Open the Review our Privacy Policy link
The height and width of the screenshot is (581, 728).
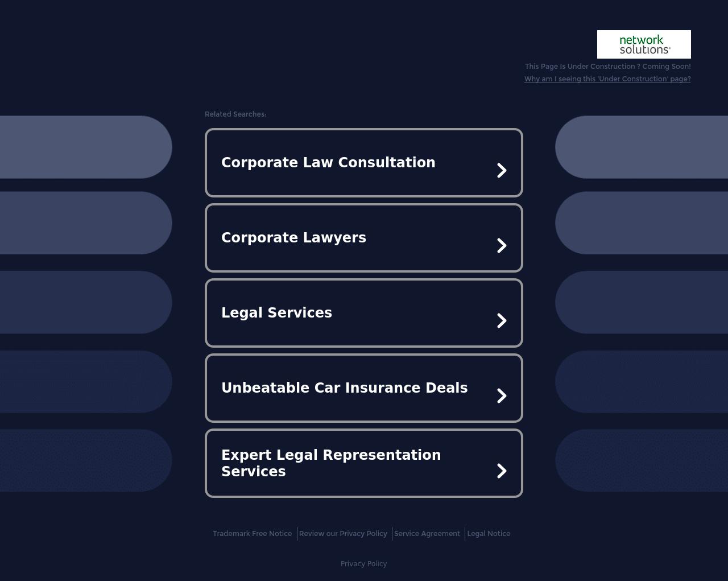tap(343, 534)
